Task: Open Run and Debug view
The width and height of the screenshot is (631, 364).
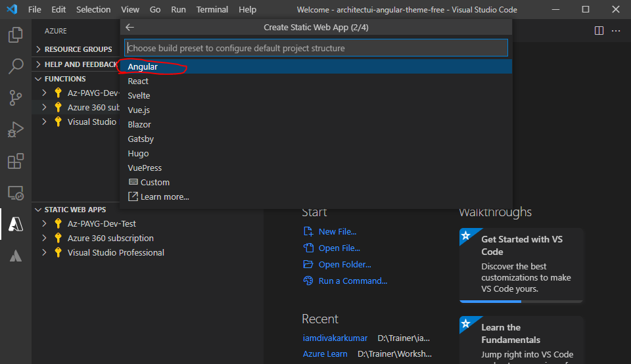Action: [15, 129]
